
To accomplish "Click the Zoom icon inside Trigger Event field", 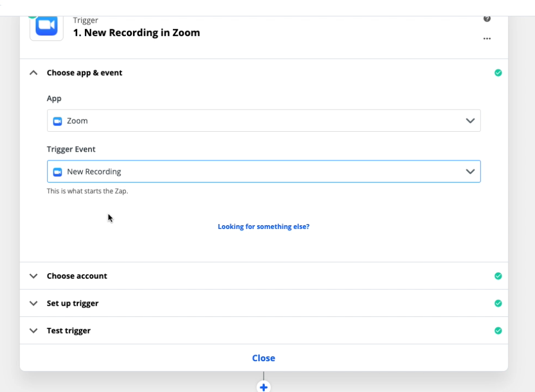I will pos(57,172).
